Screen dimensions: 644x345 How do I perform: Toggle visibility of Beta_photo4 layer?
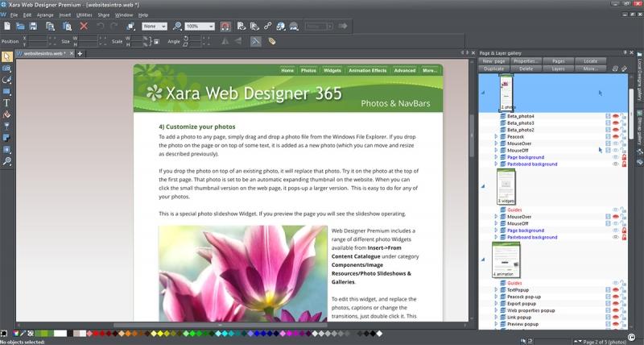point(616,116)
